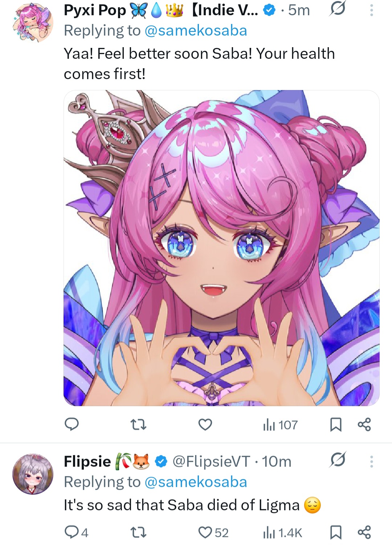Like Flipsie's tweet with 52 likes
The image size is (392, 545).
tap(213, 532)
